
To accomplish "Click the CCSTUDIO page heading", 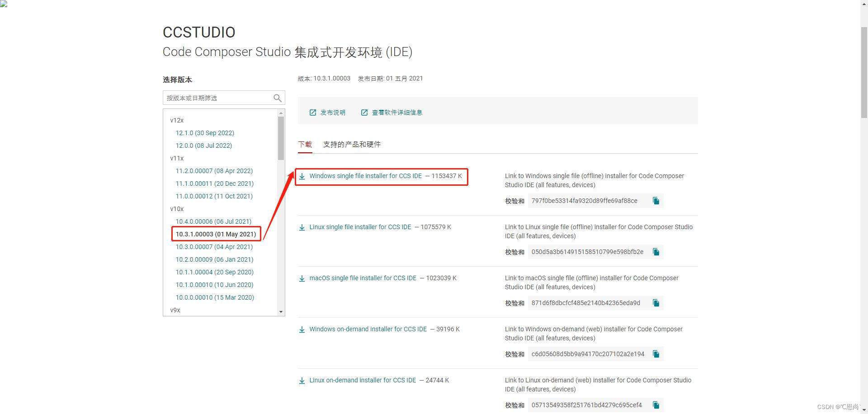I will pos(199,33).
